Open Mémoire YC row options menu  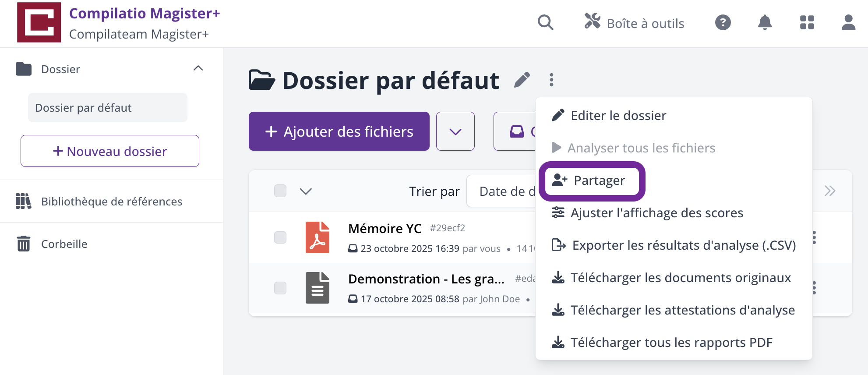[x=814, y=237]
